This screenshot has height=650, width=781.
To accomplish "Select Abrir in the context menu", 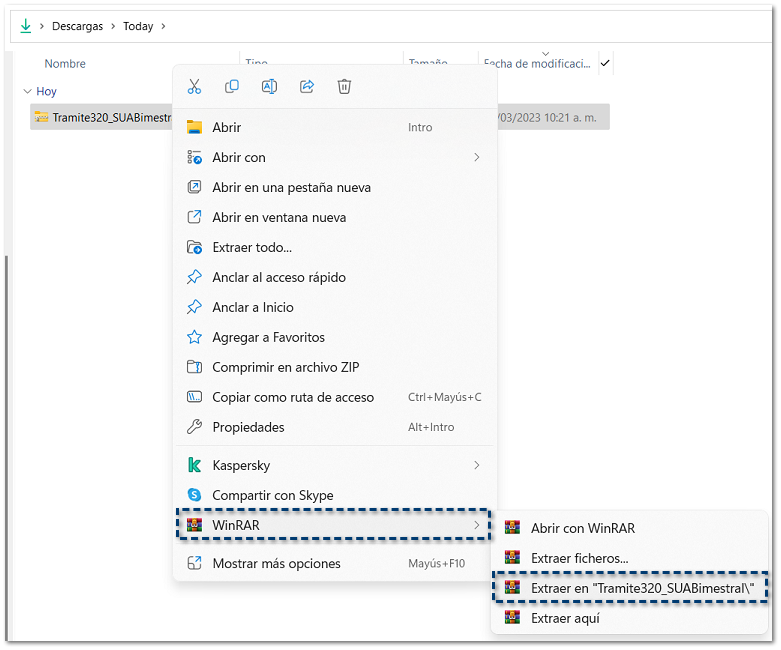I will tap(335, 128).
